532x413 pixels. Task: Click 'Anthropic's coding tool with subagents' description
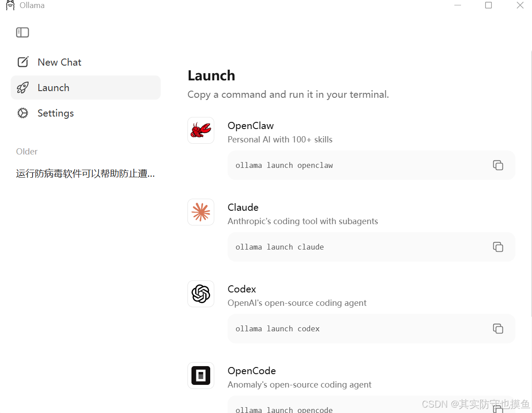pos(303,221)
